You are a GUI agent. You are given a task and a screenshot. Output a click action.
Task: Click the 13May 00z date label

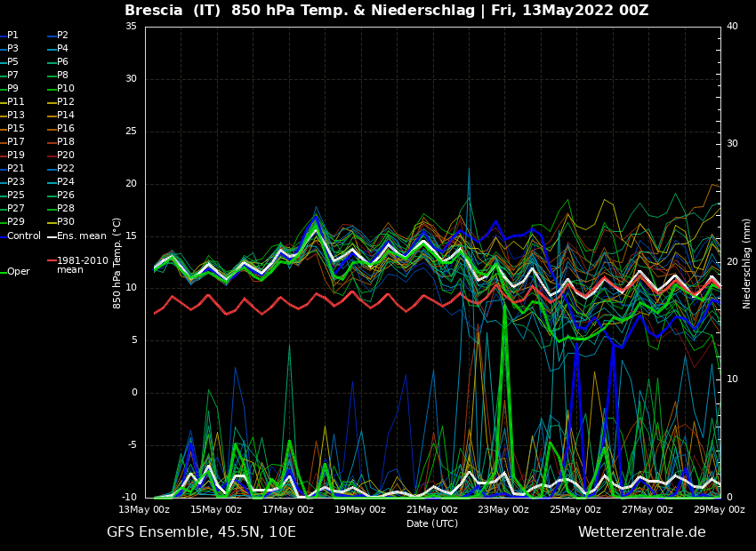[145, 509]
